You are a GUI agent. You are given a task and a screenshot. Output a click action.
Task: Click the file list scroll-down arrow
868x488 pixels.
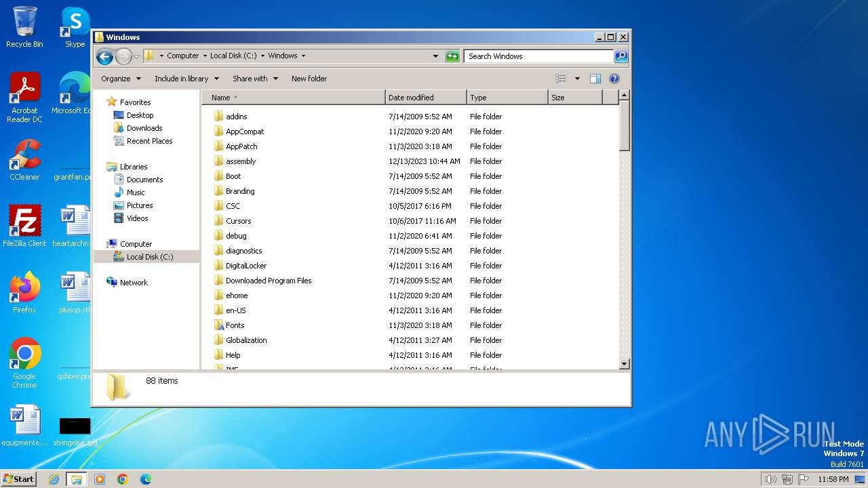(625, 364)
